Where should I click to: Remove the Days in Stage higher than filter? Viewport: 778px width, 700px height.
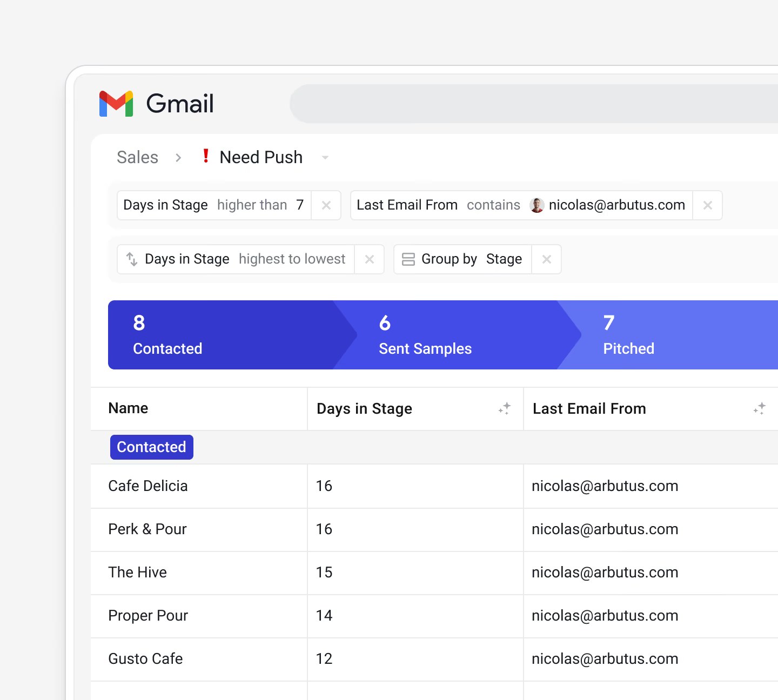tap(326, 205)
